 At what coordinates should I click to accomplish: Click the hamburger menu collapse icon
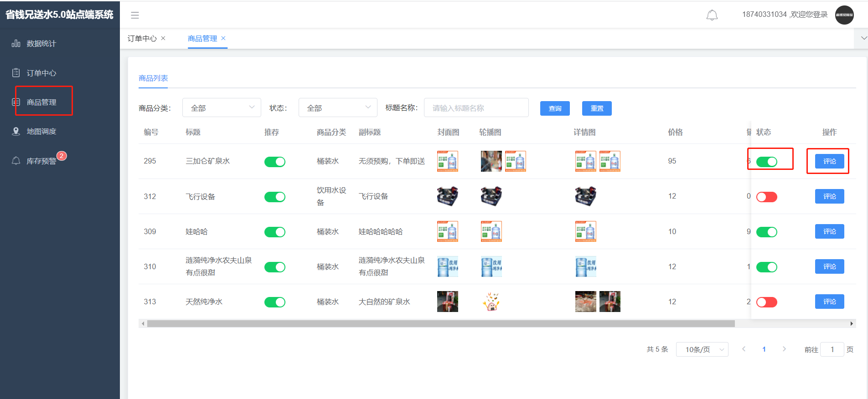[135, 15]
